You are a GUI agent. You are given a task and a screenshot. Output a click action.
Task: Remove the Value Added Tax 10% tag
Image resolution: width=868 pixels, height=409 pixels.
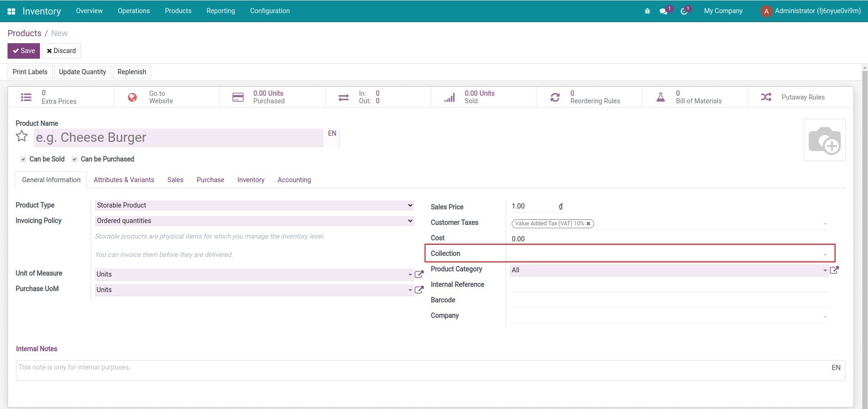click(x=588, y=224)
